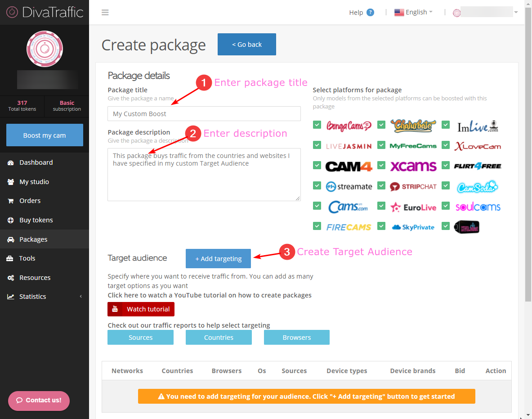Disable the Streamate platform checkbox

coord(317,185)
